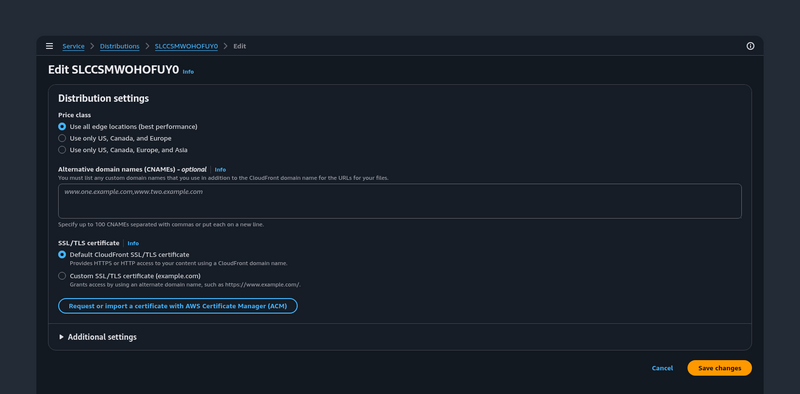Viewport: 800px width, 394px height.
Task: Select Custom SSL/TLS certificate option
Action: (62, 276)
